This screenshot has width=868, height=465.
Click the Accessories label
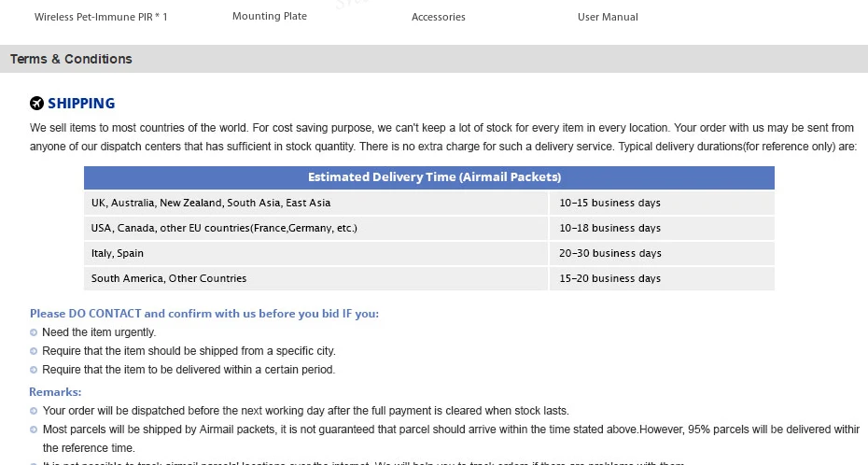coord(439,17)
